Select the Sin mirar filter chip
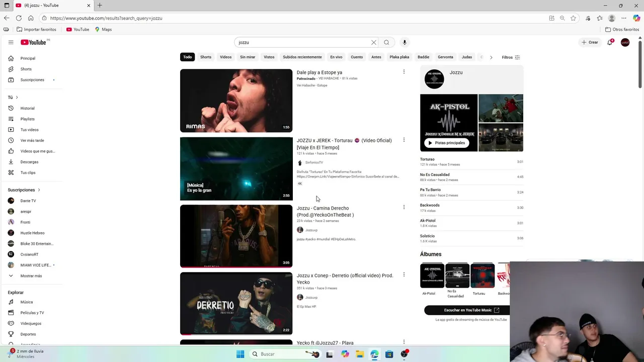Image resolution: width=644 pixels, height=362 pixels. pyautogui.click(x=248, y=57)
